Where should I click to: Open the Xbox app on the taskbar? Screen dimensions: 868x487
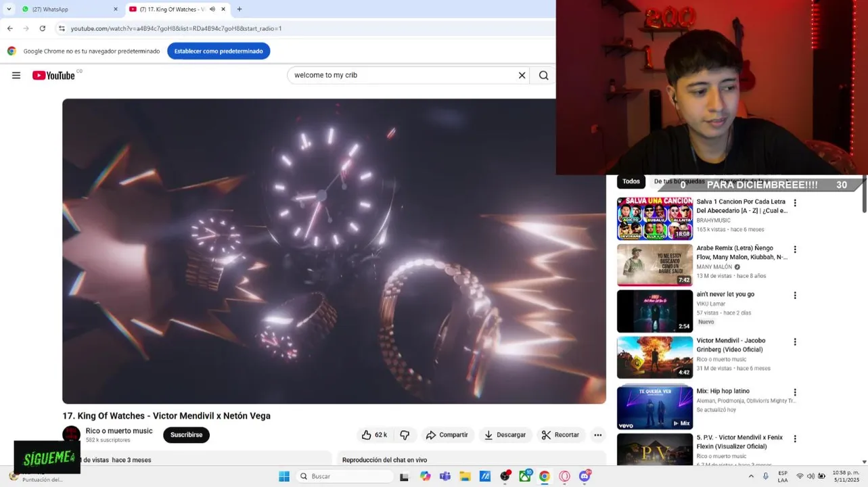pyautogui.click(x=525, y=476)
